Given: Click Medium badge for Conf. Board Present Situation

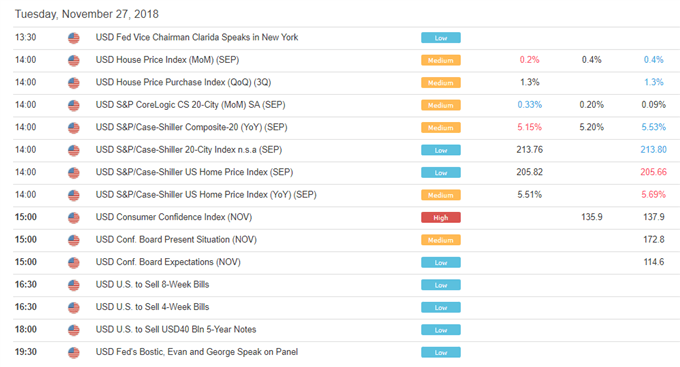Looking at the screenshot, I should 441,240.
